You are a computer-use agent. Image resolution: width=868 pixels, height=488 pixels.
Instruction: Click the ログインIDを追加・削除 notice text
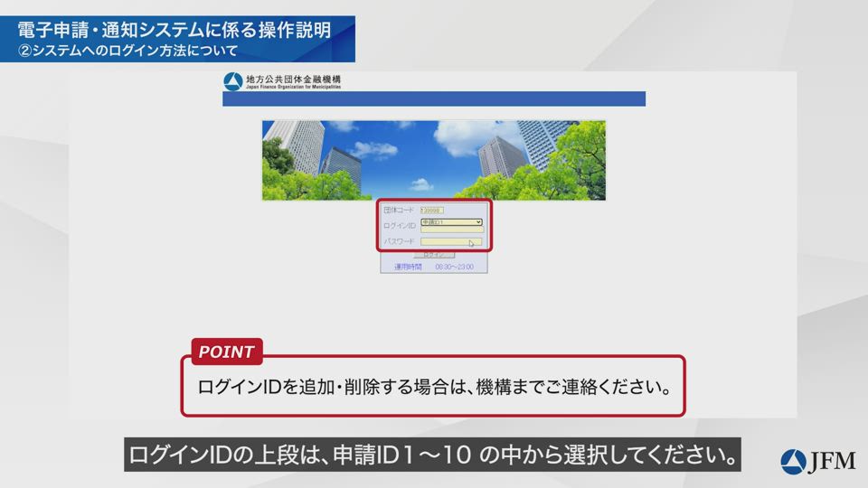click(x=433, y=390)
